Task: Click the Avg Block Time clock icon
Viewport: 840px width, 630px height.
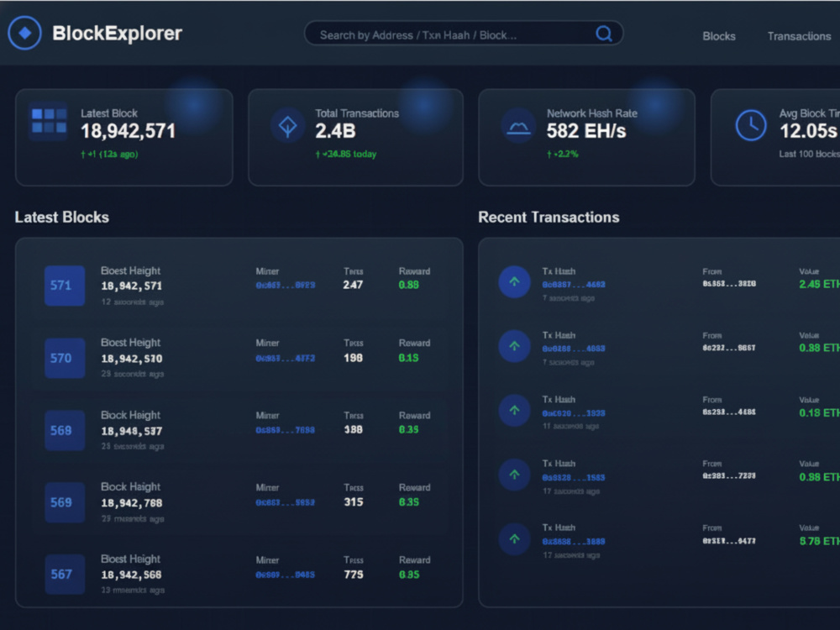Action: point(750,125)
